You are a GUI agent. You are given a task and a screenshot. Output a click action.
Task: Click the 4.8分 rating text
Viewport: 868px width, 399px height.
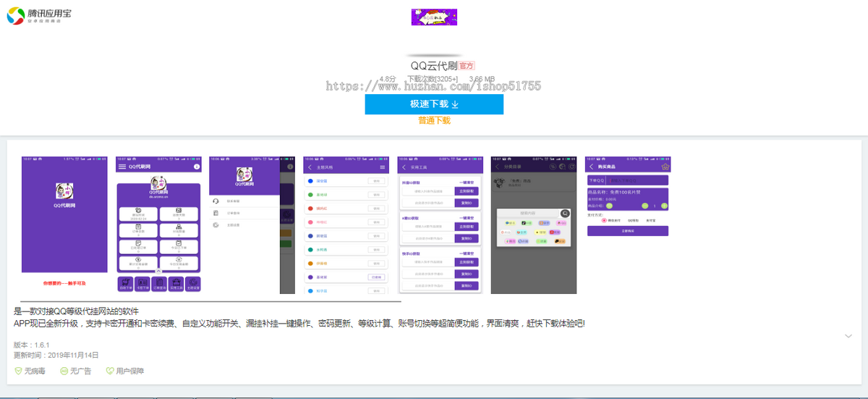[x=388, y=79]
